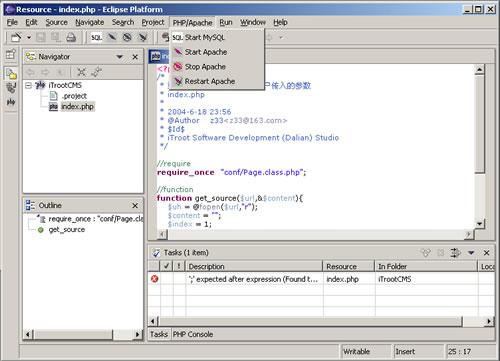Click the Navigator Back arrow icon
The image size is (500, 361).
[x=30, y=72]
